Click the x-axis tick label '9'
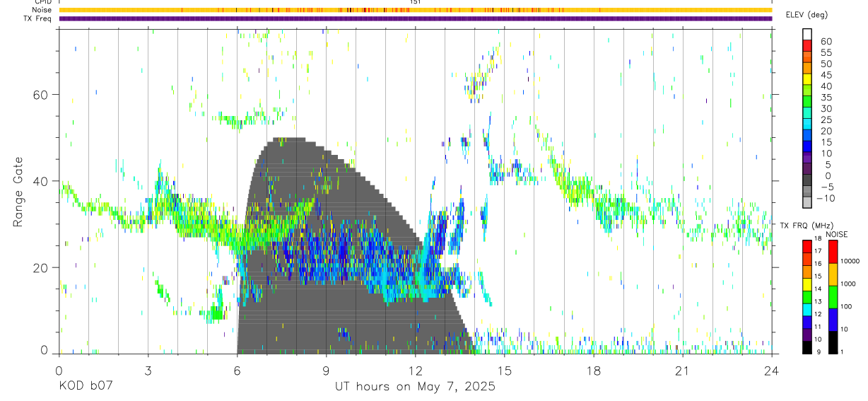868x401 pixels. coord(326,370)
